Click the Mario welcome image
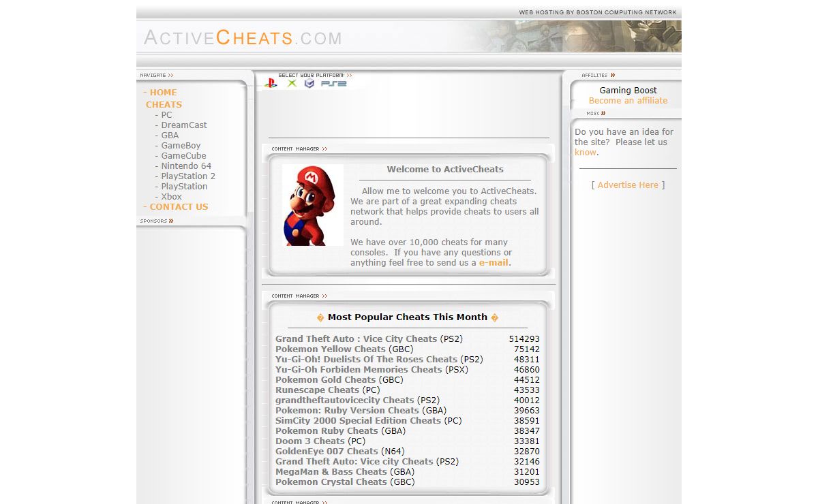Image resolution: width=818 pixels, height=504 pixels. point(313,205)
